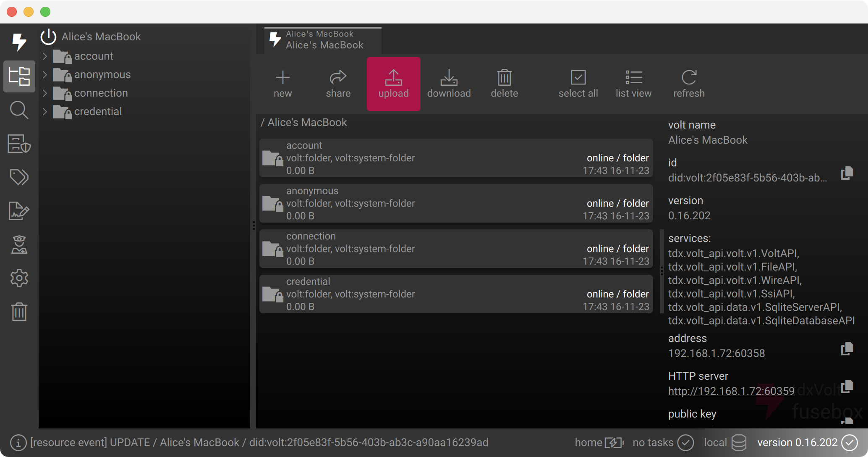
Task: Copy the HTTP server URL
Action: [847, 386]
